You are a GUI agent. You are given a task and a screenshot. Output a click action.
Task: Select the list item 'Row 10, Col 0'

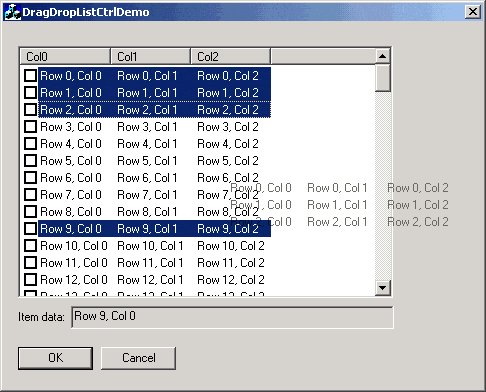tap(74, 246)
